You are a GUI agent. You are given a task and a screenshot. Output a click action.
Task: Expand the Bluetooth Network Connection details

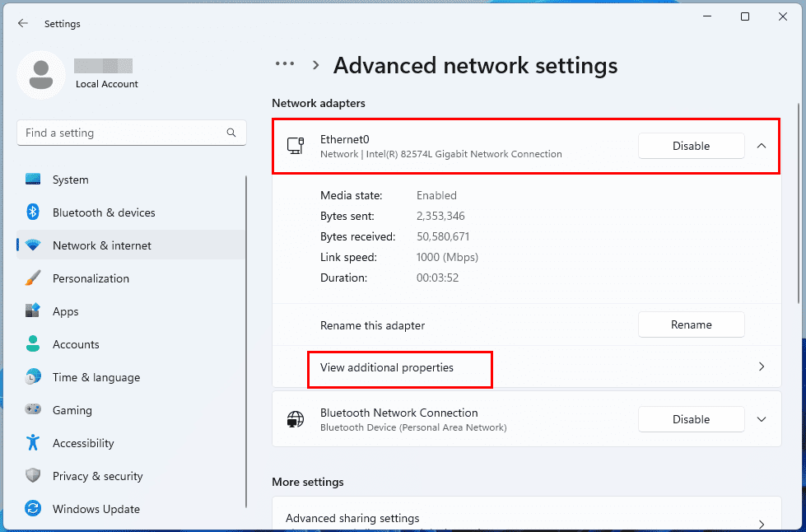(762, 419)
